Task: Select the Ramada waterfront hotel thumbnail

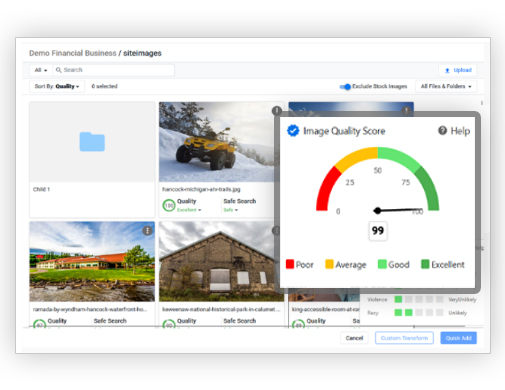Action: tap(92, 262)
